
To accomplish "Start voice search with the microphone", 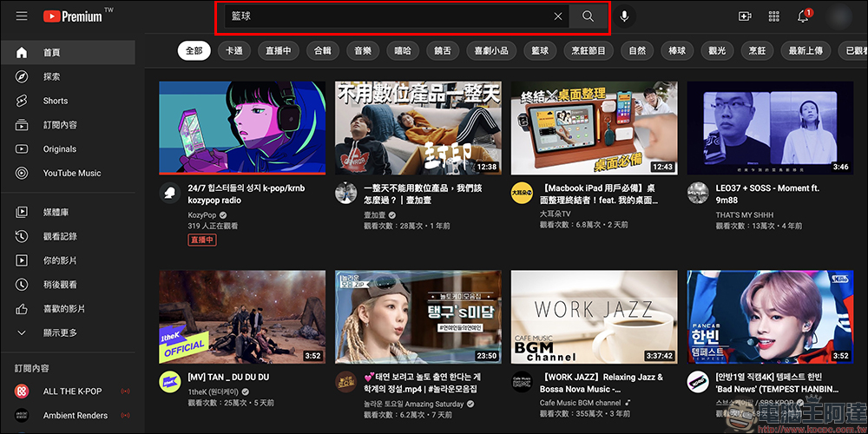I will tap(623, 16).
